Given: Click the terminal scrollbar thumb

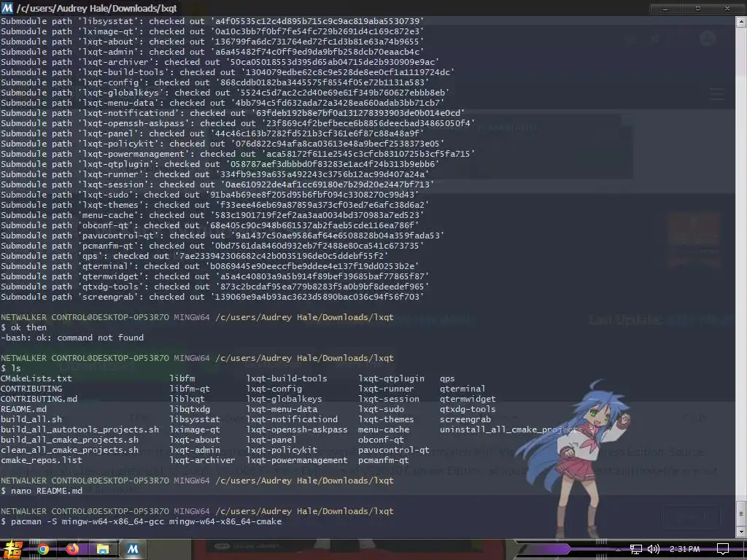Looking at the screenshot, I should pyautogui.click(x=741, y=514).
